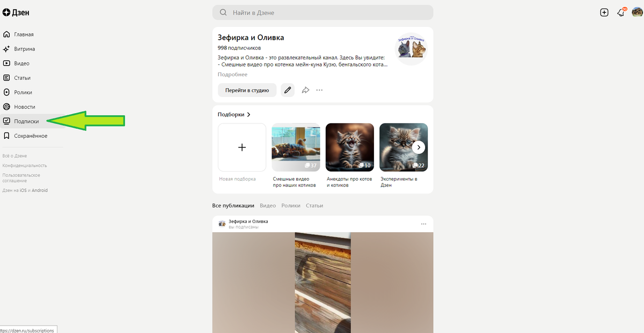Open the create publication plus icon
The image size is (644, 333).
coord(604,12)
